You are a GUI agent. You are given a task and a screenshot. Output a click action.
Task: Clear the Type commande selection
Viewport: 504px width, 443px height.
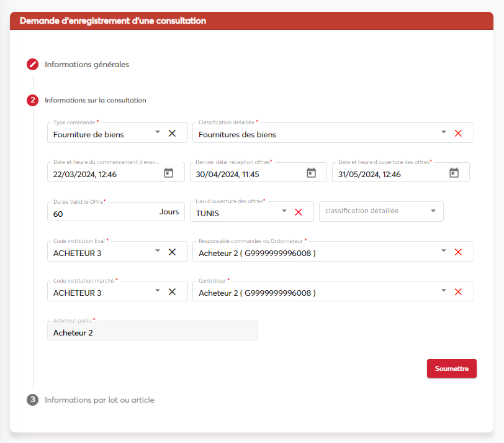[x=173, y=133]
